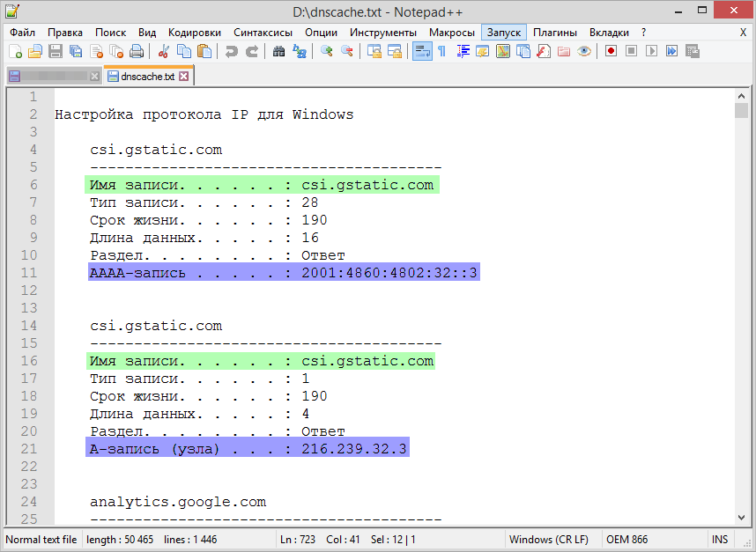This screenshot has width=756, height=552.
Task: Toggle synchronized vertical scrolling
Action: click(374, 51)
